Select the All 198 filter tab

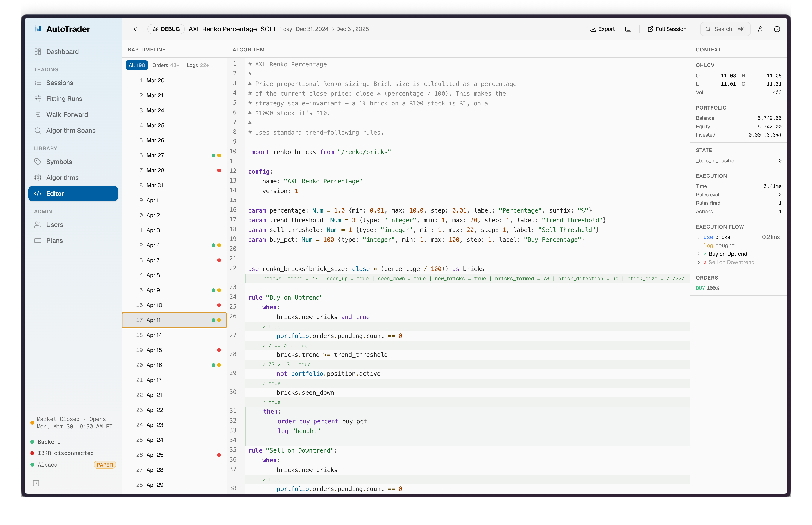coord(136,65)
